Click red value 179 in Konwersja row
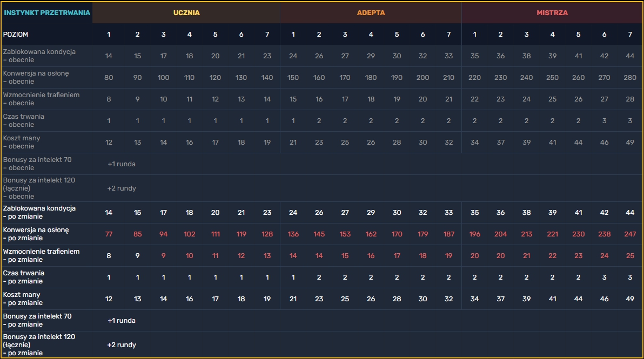The image size is (644, 359). (x=422, y=234)
